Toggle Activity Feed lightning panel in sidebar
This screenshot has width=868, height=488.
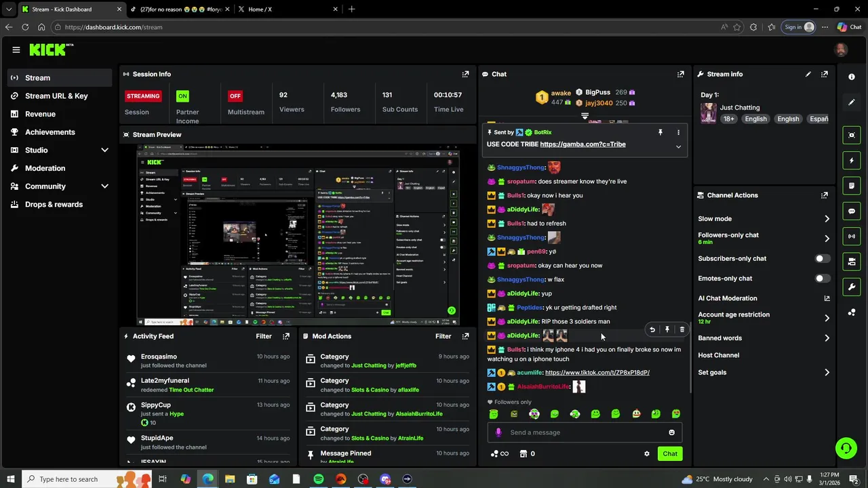click(852, 161)
